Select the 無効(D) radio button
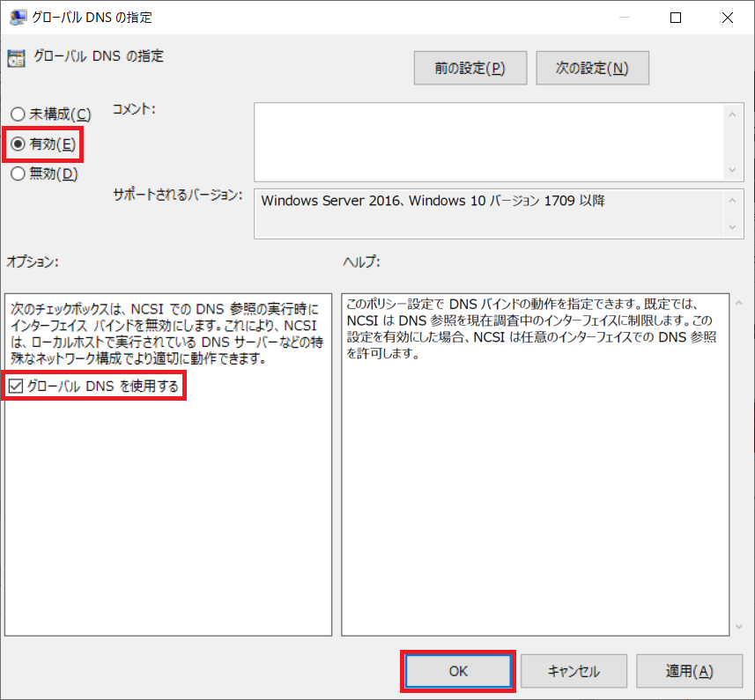Screen dimensions: 755x700 point(44,173)
